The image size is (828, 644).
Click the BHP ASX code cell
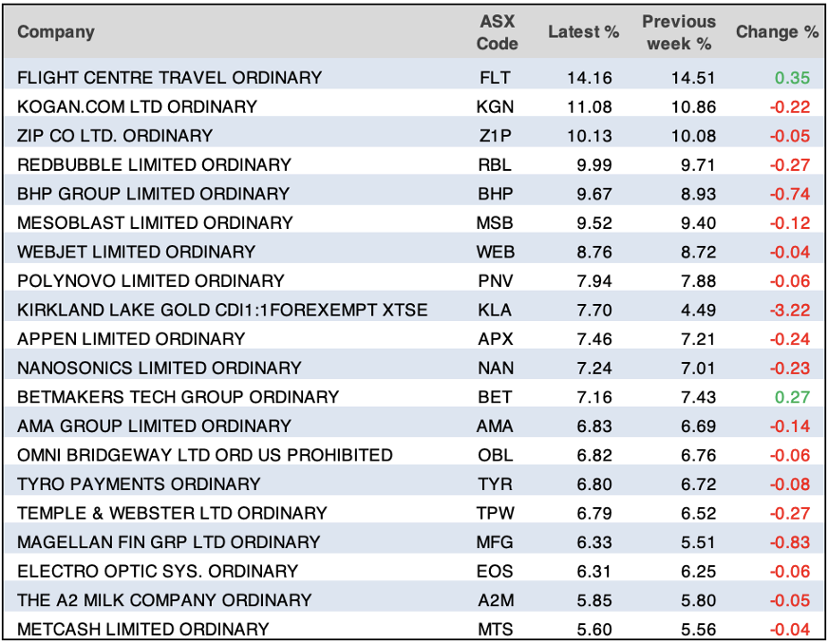coord(496,194)
